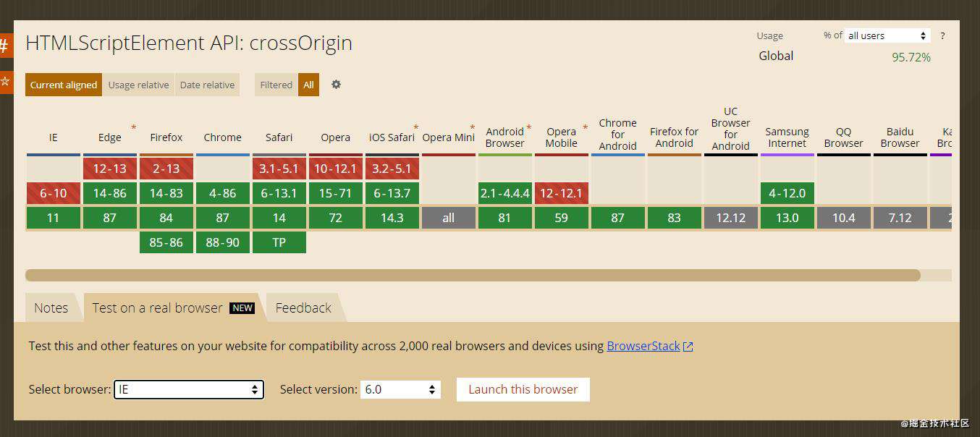Click the Opera column header
Viewport: 980px width, 437px height.
coord(336,137)
